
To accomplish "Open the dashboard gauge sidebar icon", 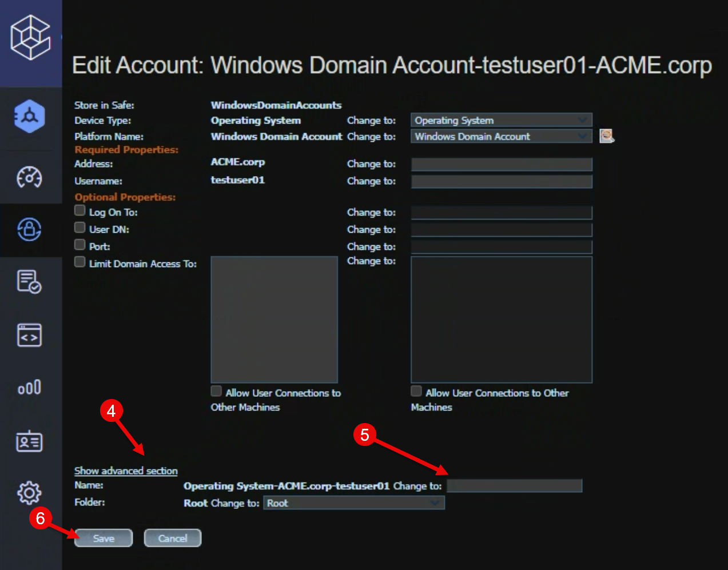I will (x=29, y=177).
